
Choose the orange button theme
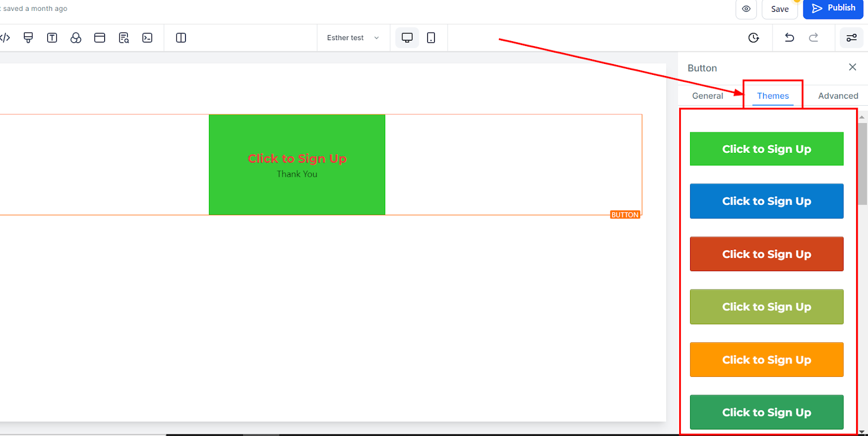[767, 360]
